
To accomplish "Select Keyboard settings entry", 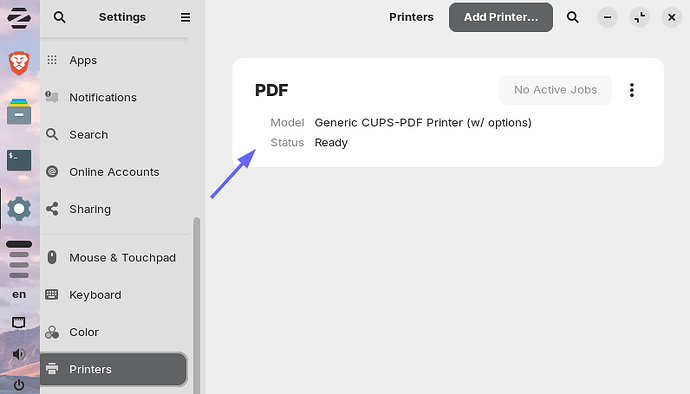I will [114, 295].
